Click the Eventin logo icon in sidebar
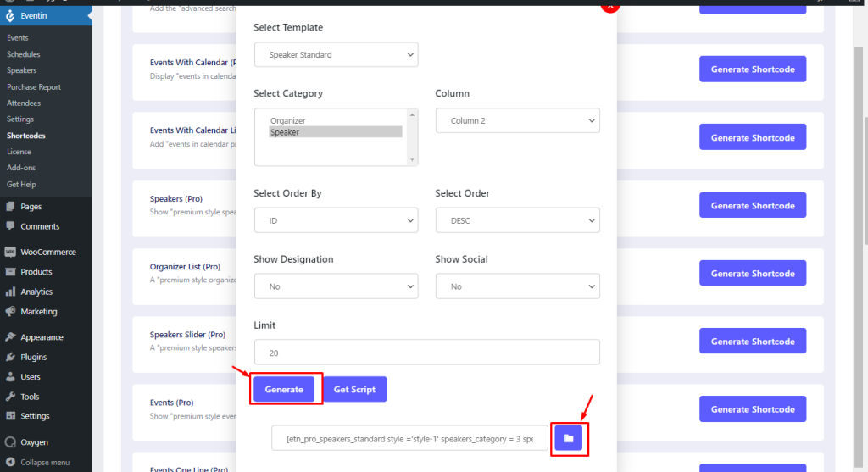This screenshot has height=472, width=868. coord(10,16)
